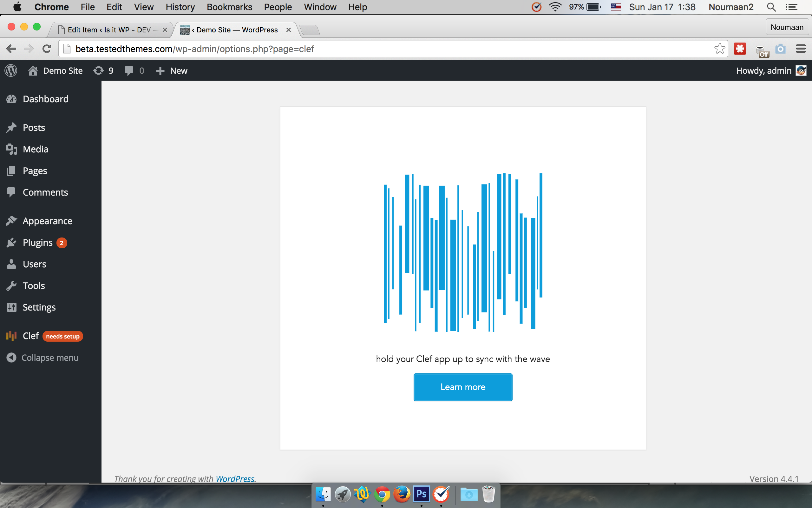Open Notification Center list icon
812x508 pixels.
(x=791, y=7)
